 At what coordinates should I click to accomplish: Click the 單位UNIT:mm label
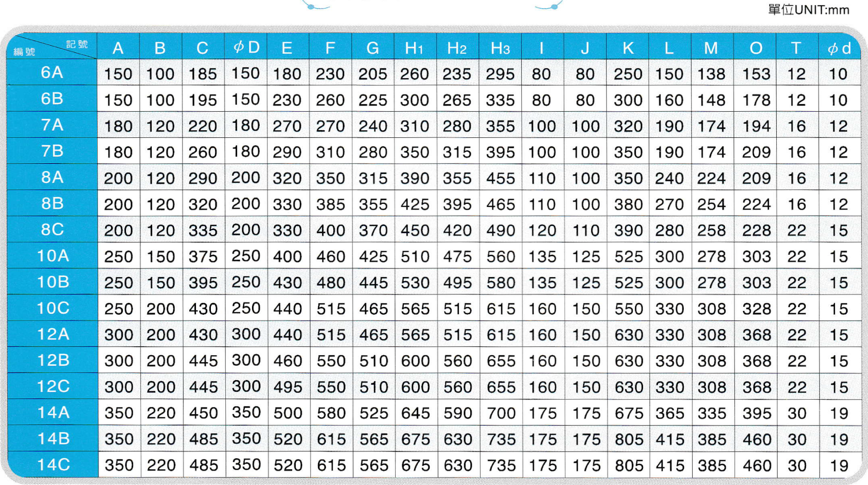[x=809, y=9]
